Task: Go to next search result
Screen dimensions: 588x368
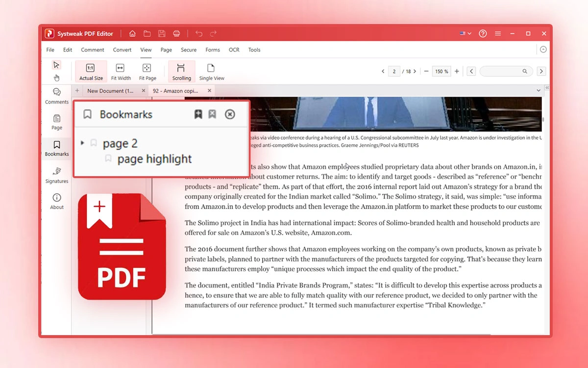Action: (x=541, y=71)
